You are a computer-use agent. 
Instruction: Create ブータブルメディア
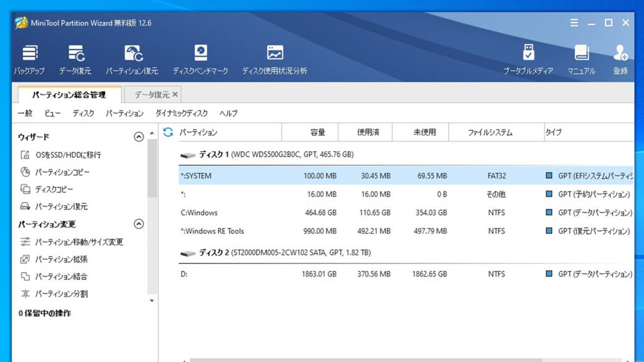[x=528, y=60]
